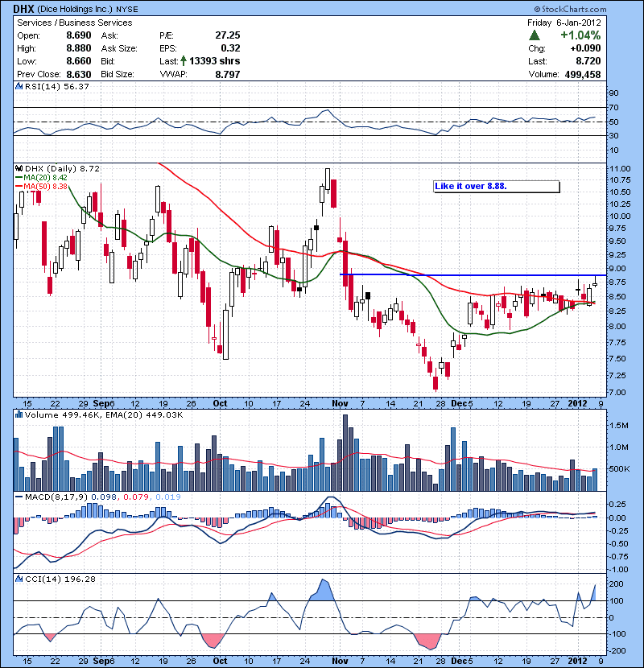Screen dimensions: 644x668
Task: Click the +1.04% percent change
Action: [x=580, y=35]
